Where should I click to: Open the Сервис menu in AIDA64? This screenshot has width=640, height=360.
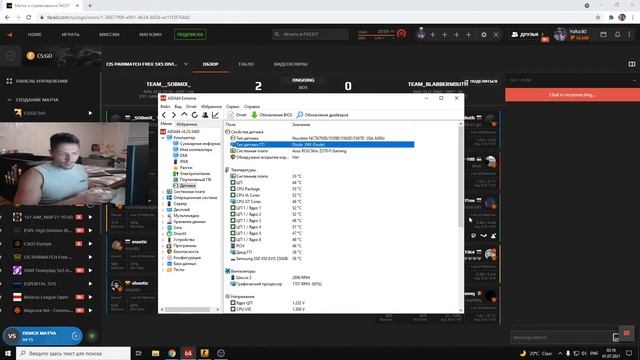[x=233, y=107]
